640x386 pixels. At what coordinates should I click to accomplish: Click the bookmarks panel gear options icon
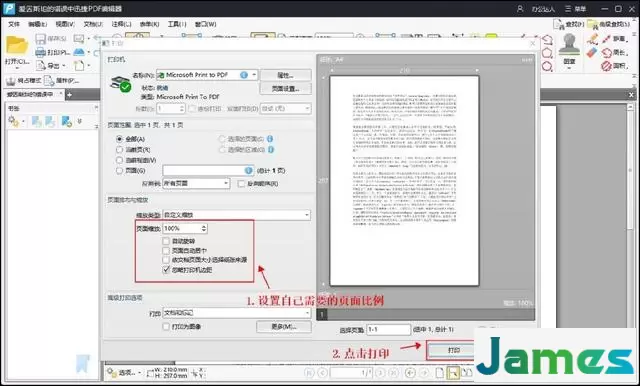[x=13, y=121]
